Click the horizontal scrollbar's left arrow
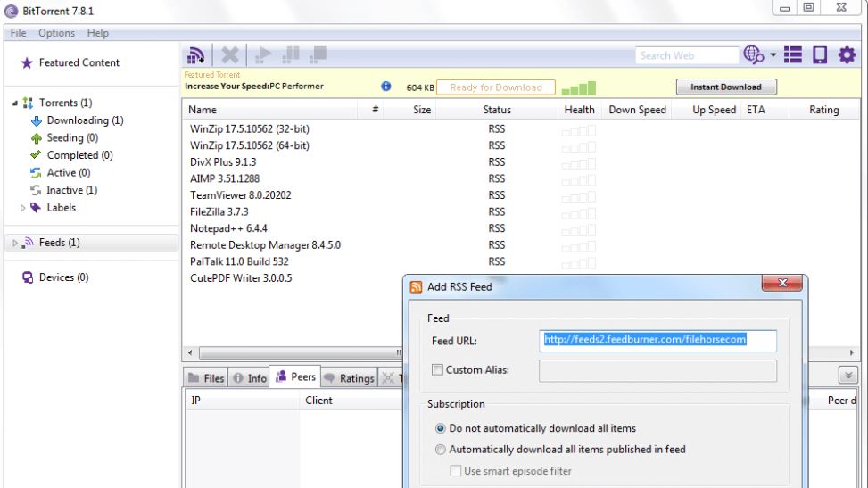Image resolution: width=868 pixels, height=488 pixels. click(x=190, y=353)
